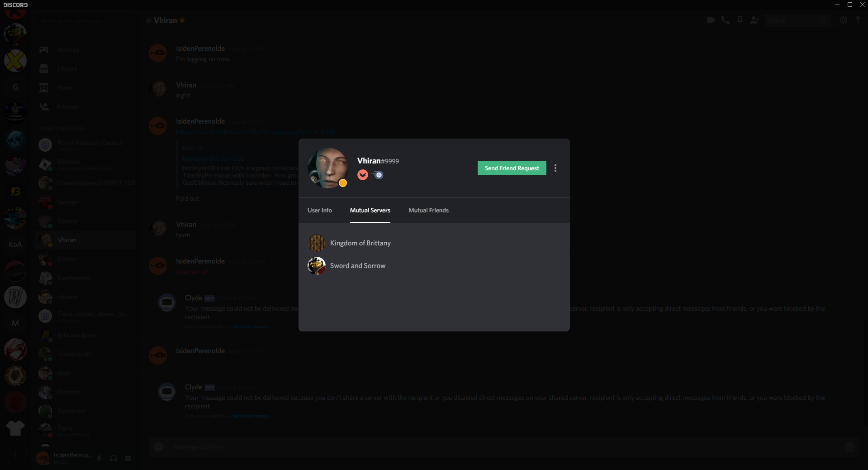Select the M server in sidebar
This screenshot has width=868, height=470.
15,323
